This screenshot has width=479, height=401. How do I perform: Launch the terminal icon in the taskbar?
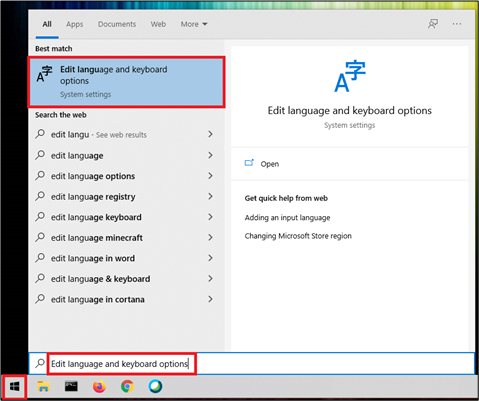coord(71,386)
